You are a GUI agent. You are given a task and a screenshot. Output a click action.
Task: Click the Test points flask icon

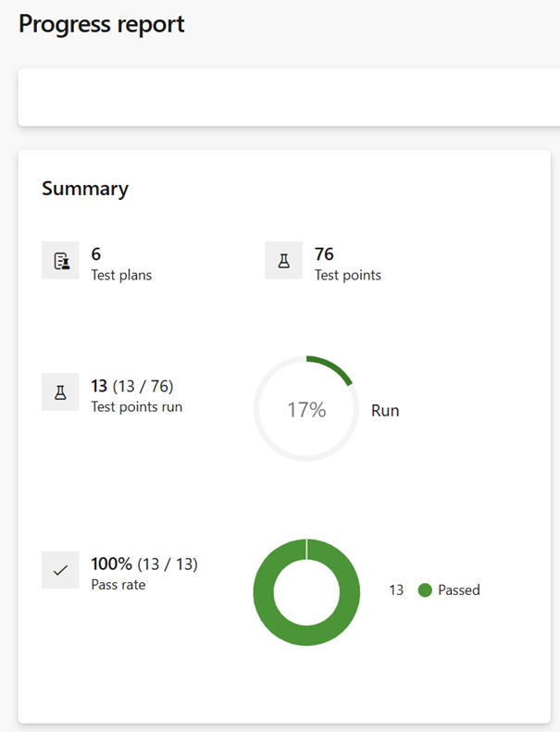pyautogui.click(x=283, y=261)
